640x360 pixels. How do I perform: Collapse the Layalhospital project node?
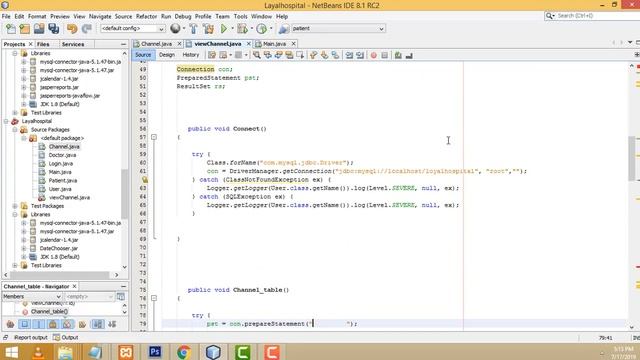6,121
